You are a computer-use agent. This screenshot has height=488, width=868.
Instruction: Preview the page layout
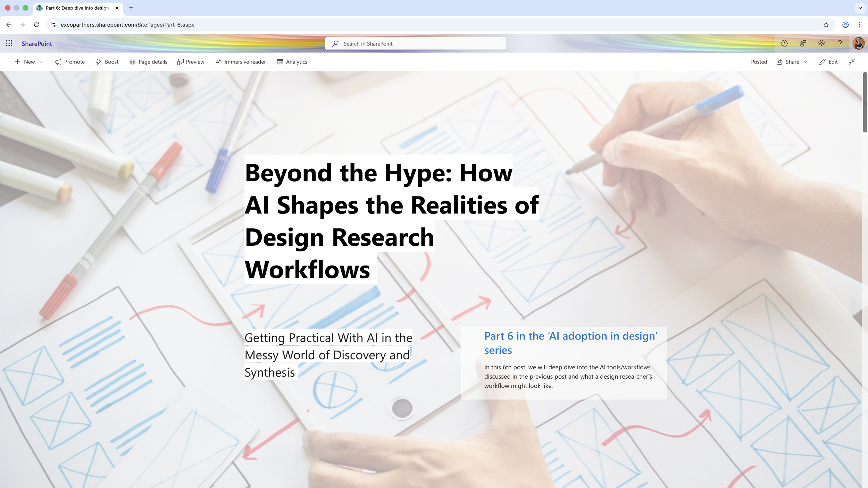(x=191, y=62)
